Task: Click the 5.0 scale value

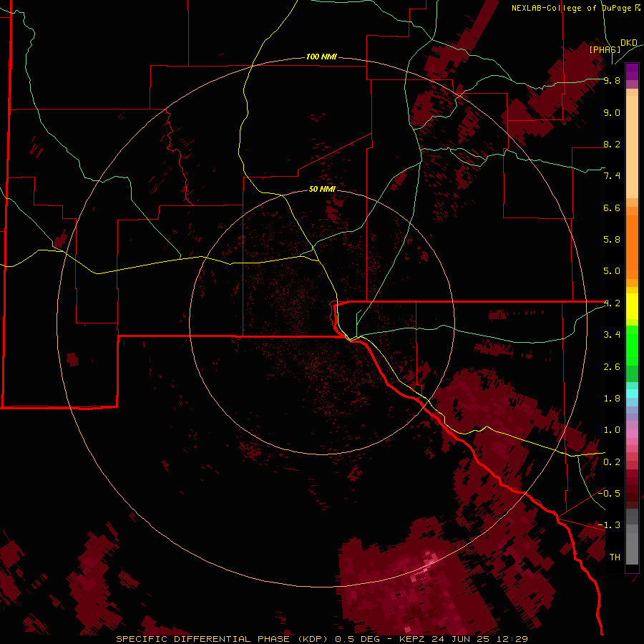Action: coord(612,271)
